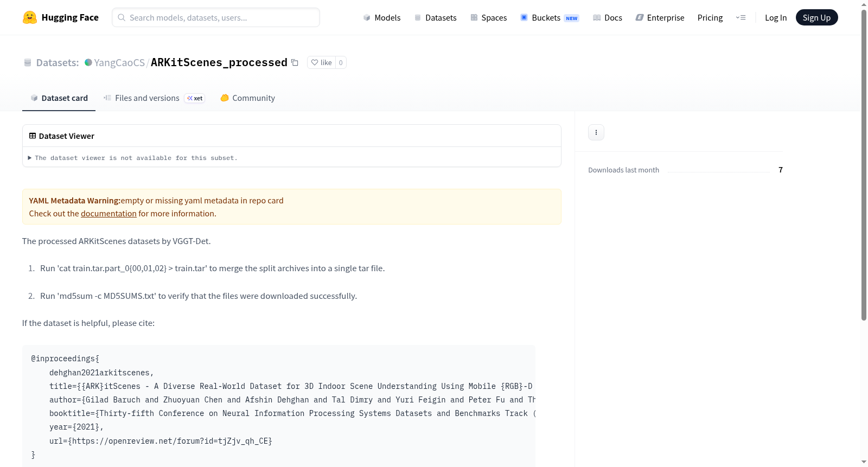Click the citation booktitle line
The height and width of the screenshot is (467, 868).
click(292, 414)
